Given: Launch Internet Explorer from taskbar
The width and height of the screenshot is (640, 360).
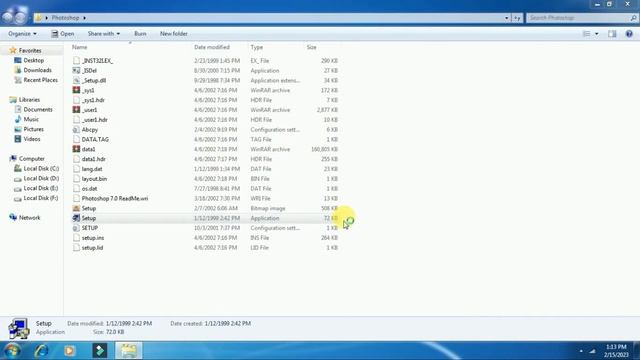Looking at the screenshot, I should 41,351.
